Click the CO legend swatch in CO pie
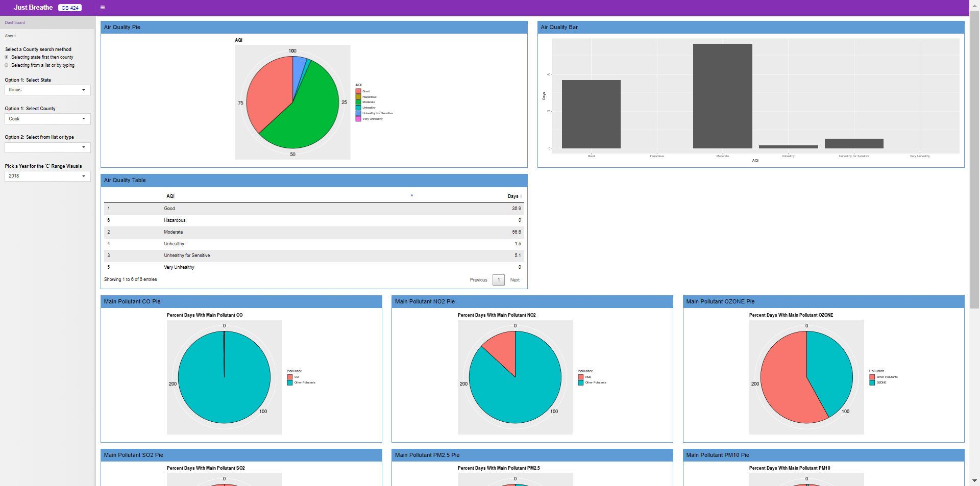This screenshot has width=980, height=486. click(x=289, y=377)
